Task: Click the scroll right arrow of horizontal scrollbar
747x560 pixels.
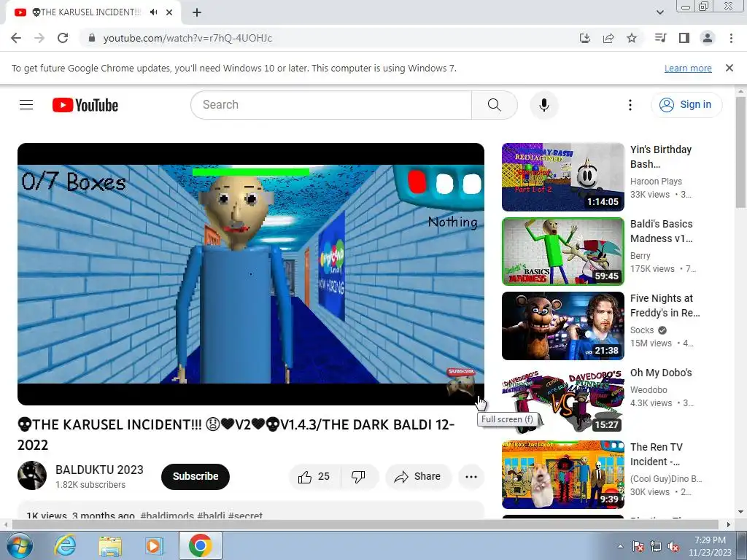Action: click(x=729, y=525)
